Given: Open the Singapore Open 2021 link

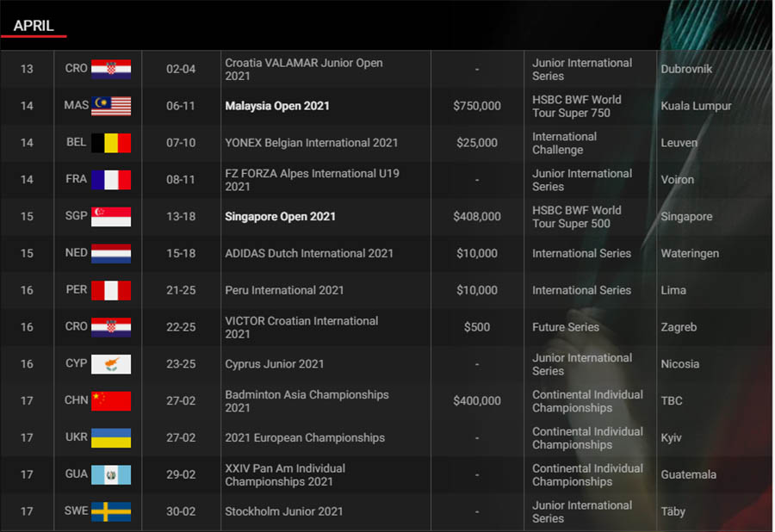Looking at the screenshot, I should tap(280, 216).
